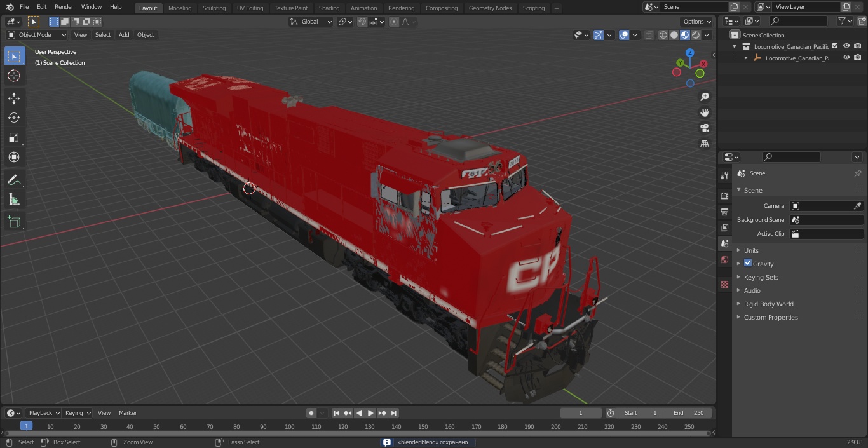Switch to Modeling workspace tab
Viewport: 868px width, 448px height.
[180, 8]
